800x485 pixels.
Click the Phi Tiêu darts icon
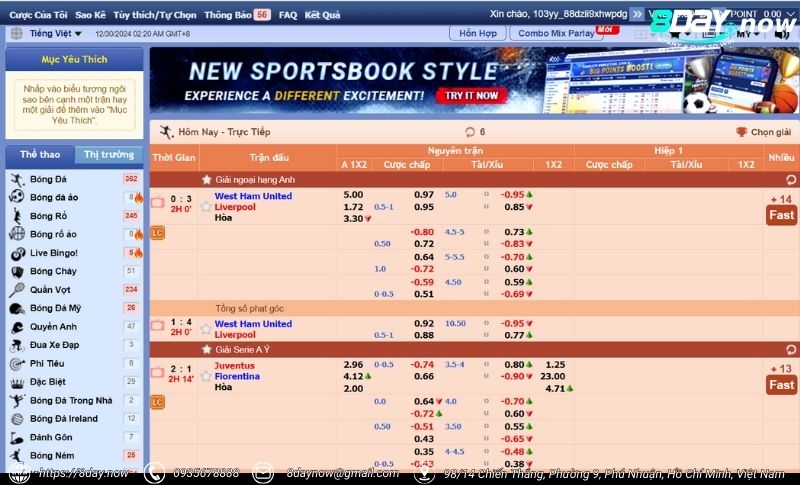point(17,364)
